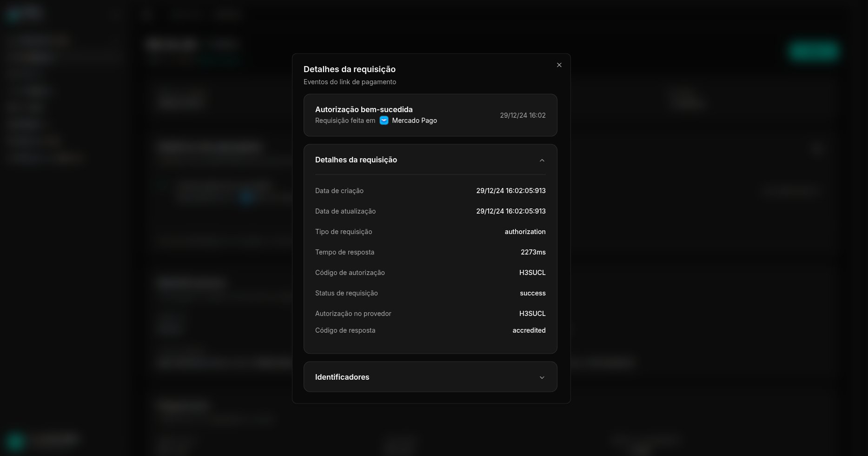
Task: Click the success request status value
Action: click(533, 293)
